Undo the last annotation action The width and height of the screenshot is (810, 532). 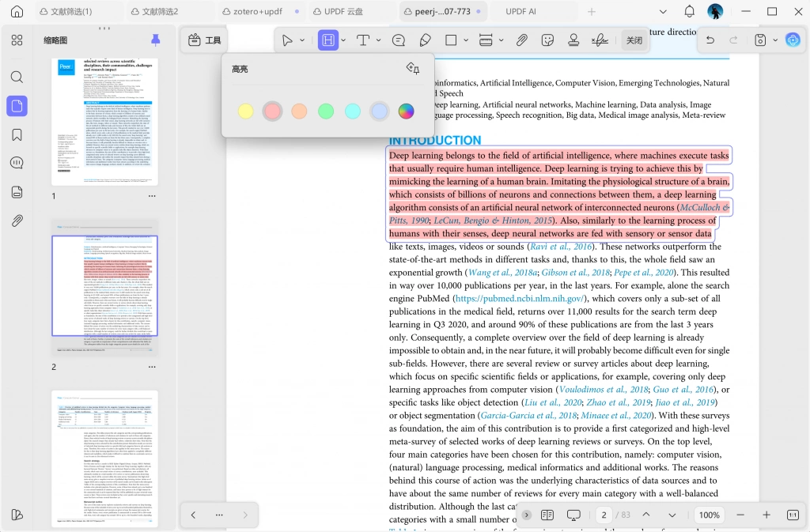(710, 40)
